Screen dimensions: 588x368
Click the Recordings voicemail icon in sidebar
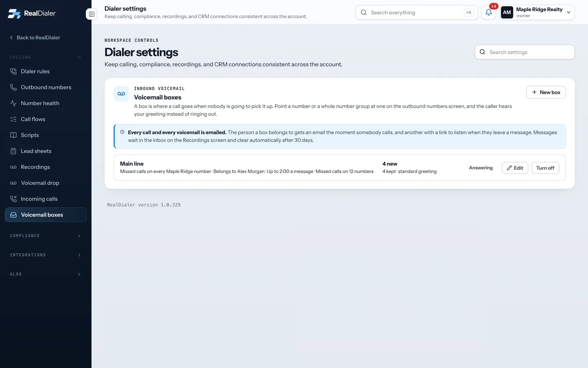click(13, 167)
